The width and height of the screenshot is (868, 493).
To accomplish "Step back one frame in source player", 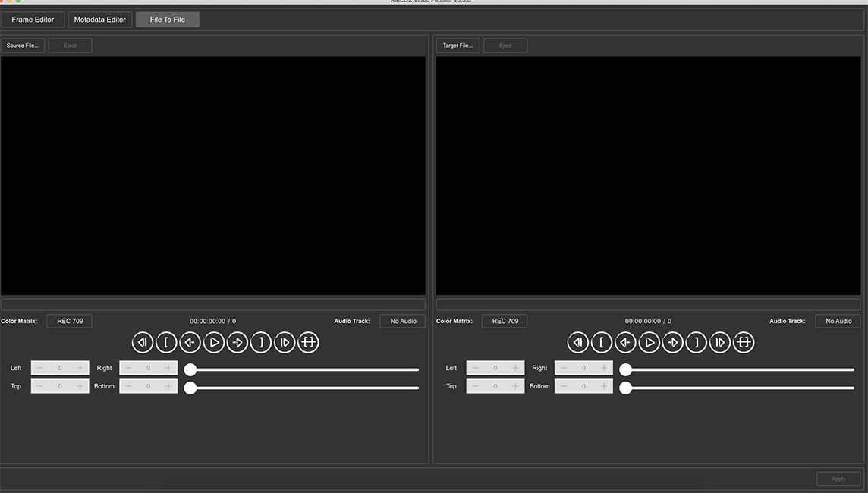I will click(190, 343).
